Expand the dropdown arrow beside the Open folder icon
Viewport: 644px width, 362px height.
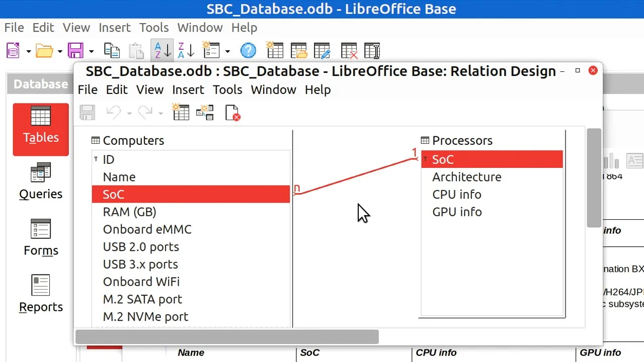coord(60,51)
